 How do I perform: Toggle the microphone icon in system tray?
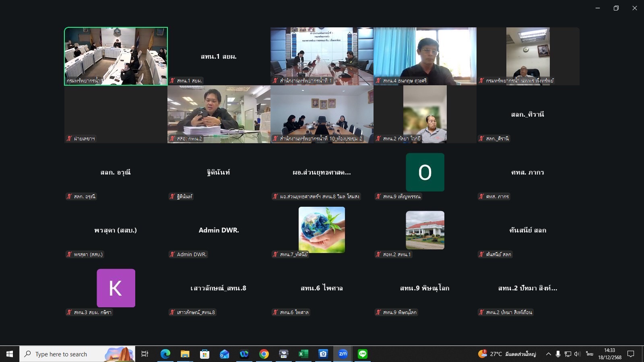[x=558, y=354]
